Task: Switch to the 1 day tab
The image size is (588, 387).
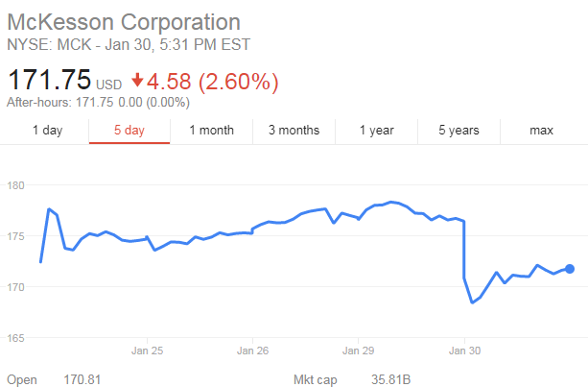Action: (47, 131)
